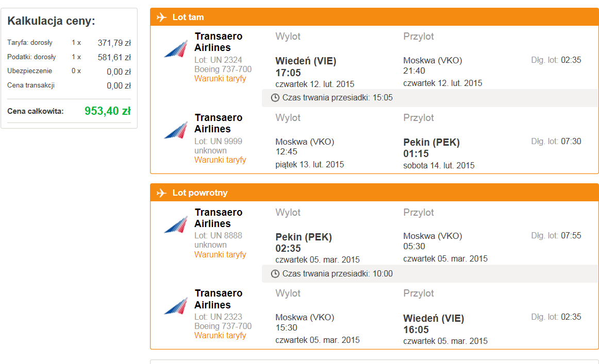This screenshot has height=364, width=599.
Task: Click clock icon next to layover 10:00
Action: pyautogui.click(x=275, y=273)
